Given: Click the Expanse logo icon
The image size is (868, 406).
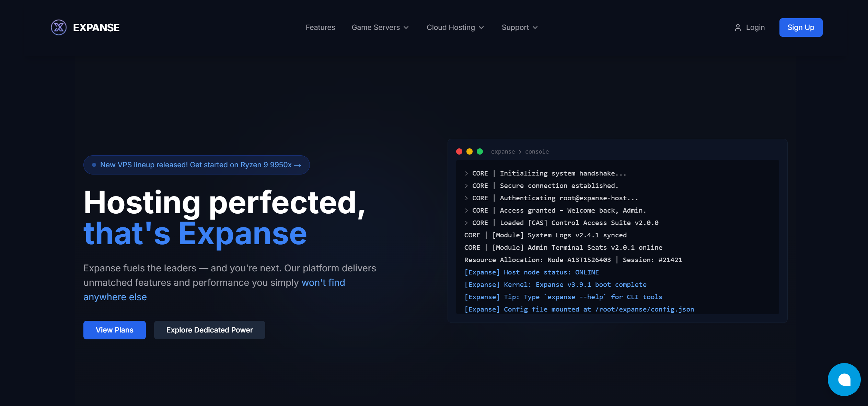Looking at the screenshot, I should click(58, 27).
